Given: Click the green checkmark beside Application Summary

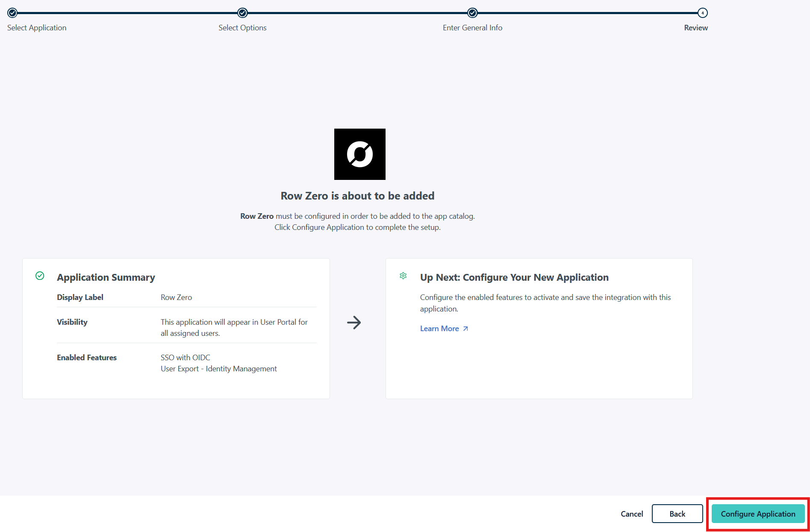Looking at the screenshot, I should coord(40,276).
